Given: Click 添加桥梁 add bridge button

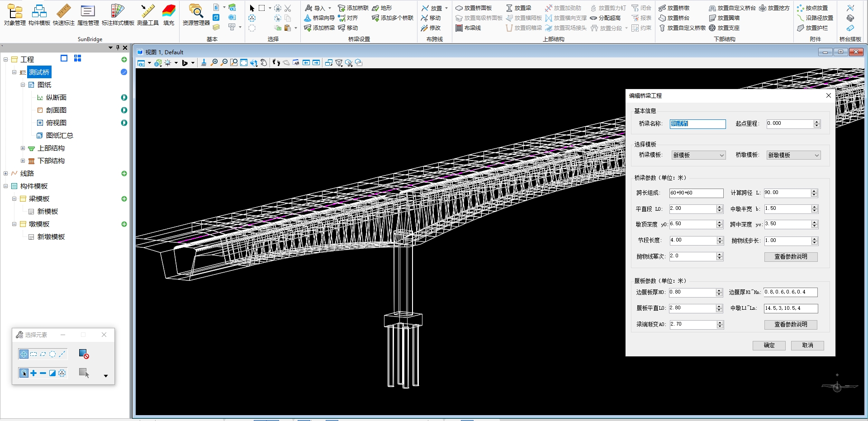Looking at the screenshot, I should pos(319,28).
